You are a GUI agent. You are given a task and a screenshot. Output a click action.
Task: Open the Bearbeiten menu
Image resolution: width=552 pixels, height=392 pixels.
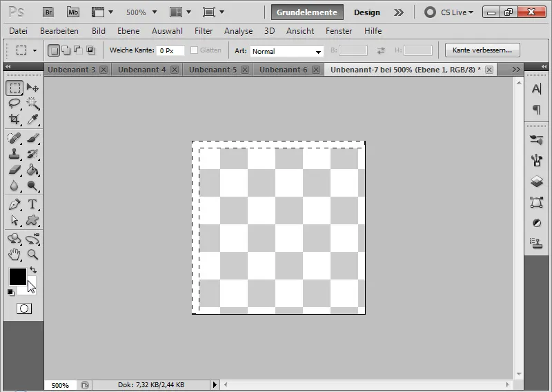click(x=59, y=31)
